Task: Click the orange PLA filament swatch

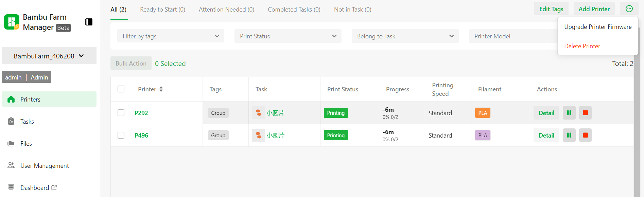Action: pos(483,113)
